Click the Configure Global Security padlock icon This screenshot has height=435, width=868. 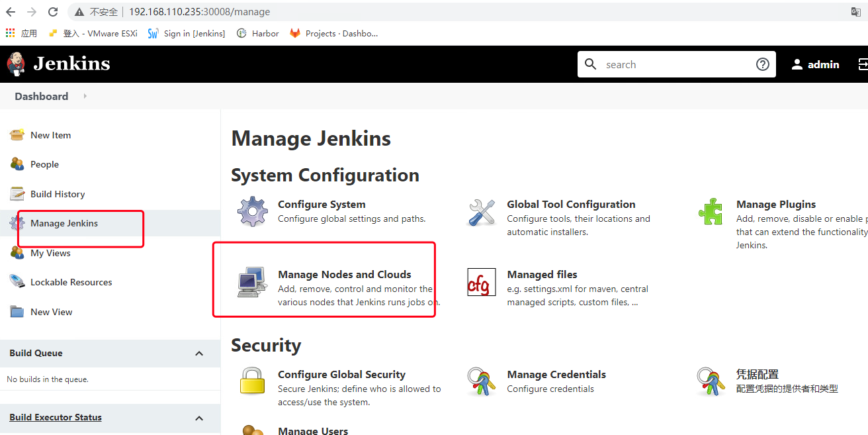point(252,382)
